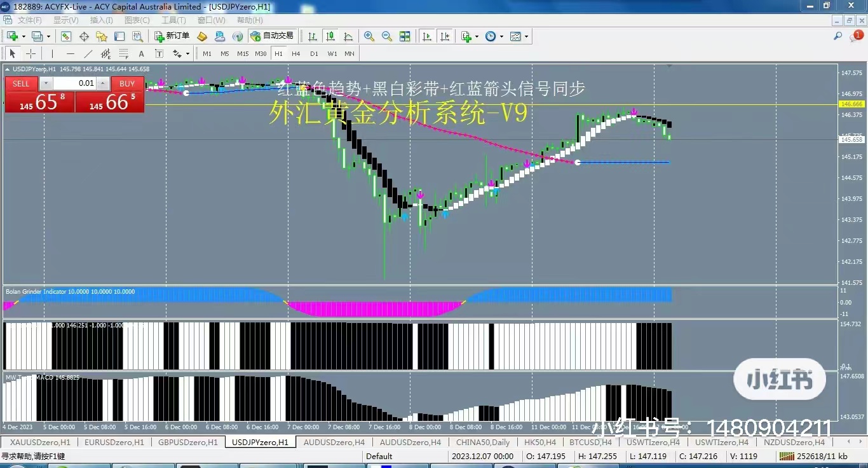This screenshot has height=468, width=868.
Task: Select the Fibonacci retracement tool
Action: (124, 53)
